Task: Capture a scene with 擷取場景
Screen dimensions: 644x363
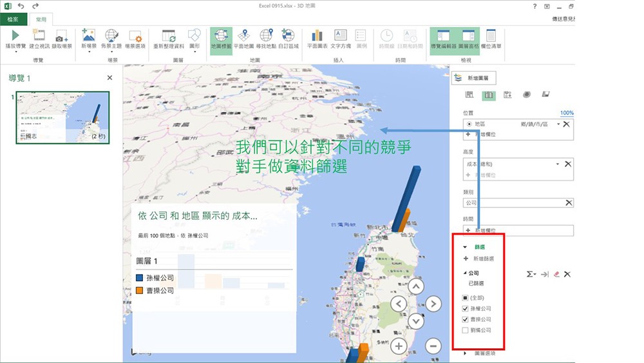Action: pos(62,40)
